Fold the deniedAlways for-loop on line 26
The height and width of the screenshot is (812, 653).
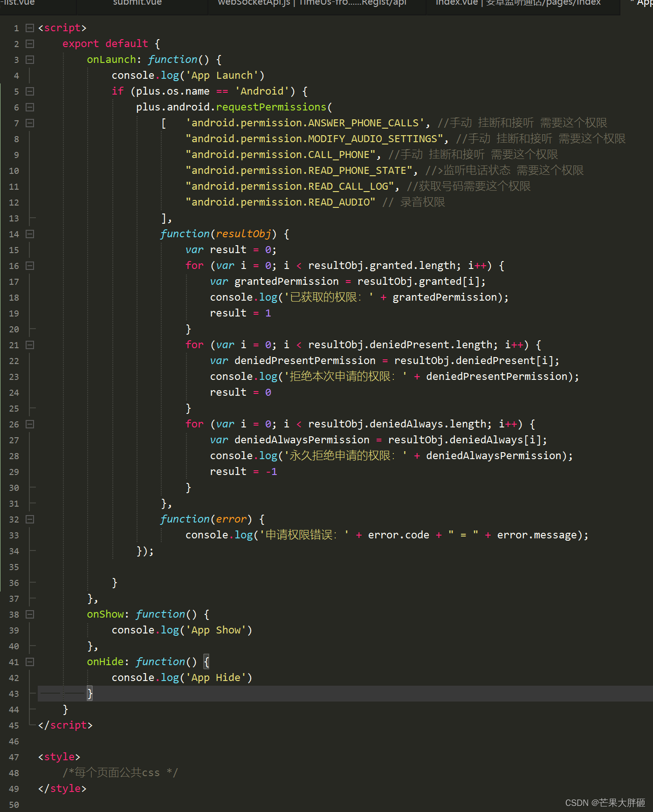(30, 424)
